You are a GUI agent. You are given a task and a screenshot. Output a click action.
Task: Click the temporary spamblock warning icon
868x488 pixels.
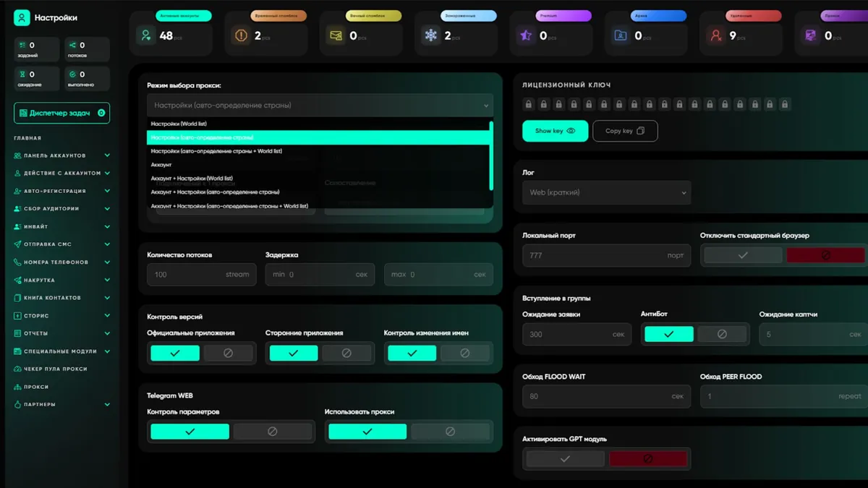(x=241, y=35)
